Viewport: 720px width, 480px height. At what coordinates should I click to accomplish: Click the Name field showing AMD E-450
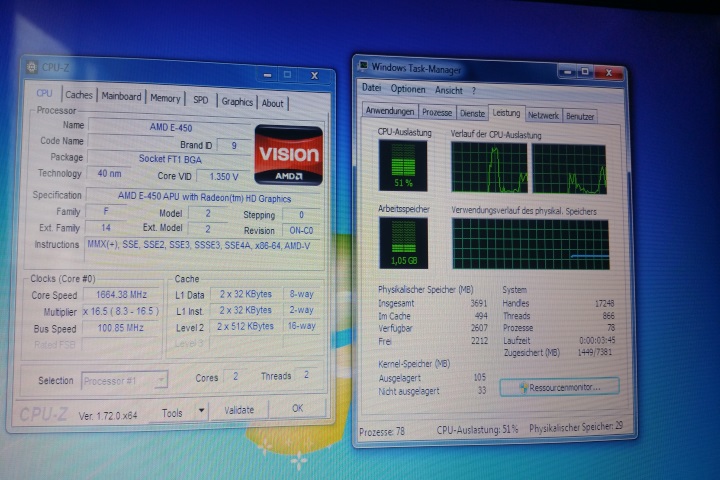[x=169, y=127]
